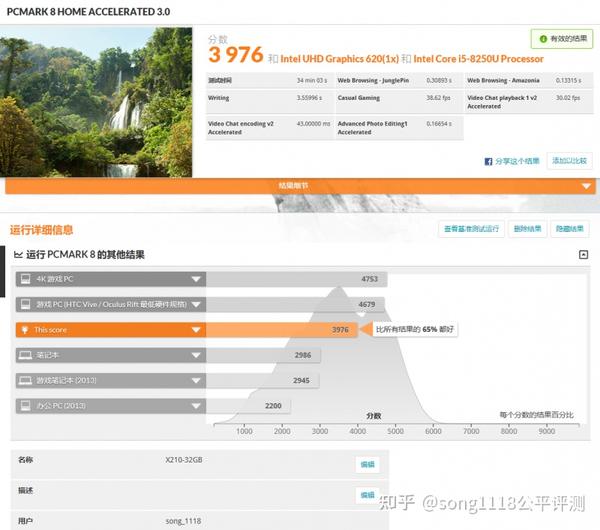Click the green valid result icon
This screenshot has width=600, height=530.
coord(543,39)
